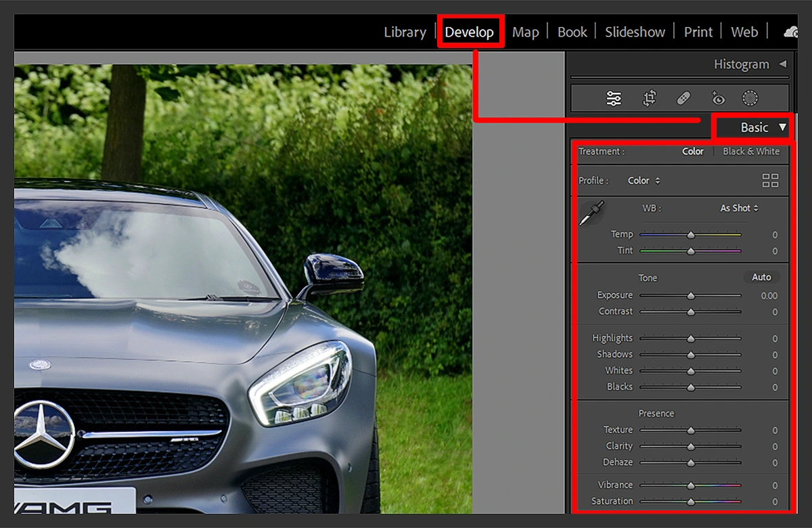Collapse the Histogram panel triangle
Screen dimensions: 812x528
tap(783, 64)
